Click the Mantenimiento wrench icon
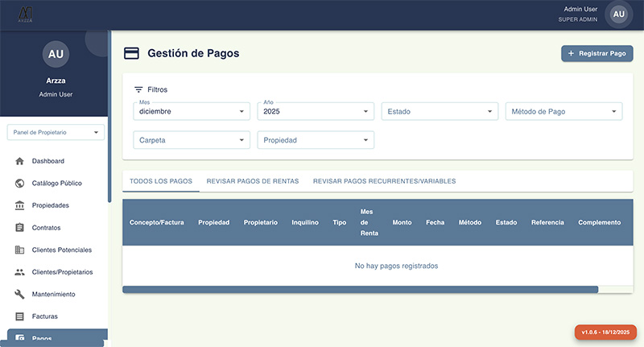644x347 pixels. click(19, 294)
